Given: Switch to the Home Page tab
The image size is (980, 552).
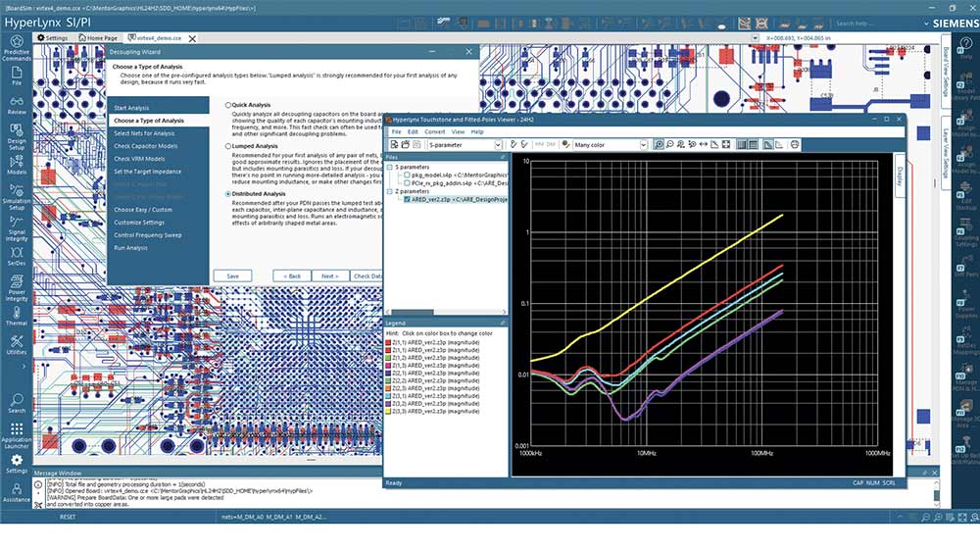Looking at the screenshot, I should [98, 38].
